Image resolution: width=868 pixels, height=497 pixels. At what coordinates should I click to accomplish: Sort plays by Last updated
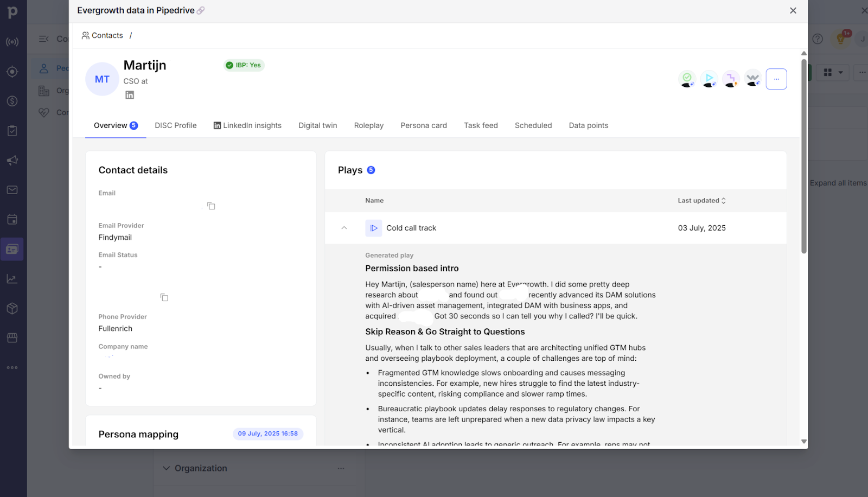tap(701, 200)
